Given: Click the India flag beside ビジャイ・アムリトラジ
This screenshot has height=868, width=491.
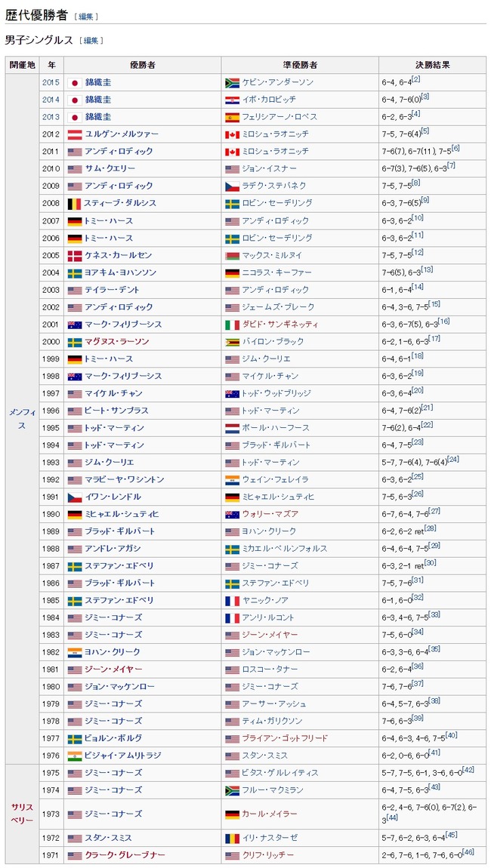Looking at the screenshot, I should (x=74, y=756).
